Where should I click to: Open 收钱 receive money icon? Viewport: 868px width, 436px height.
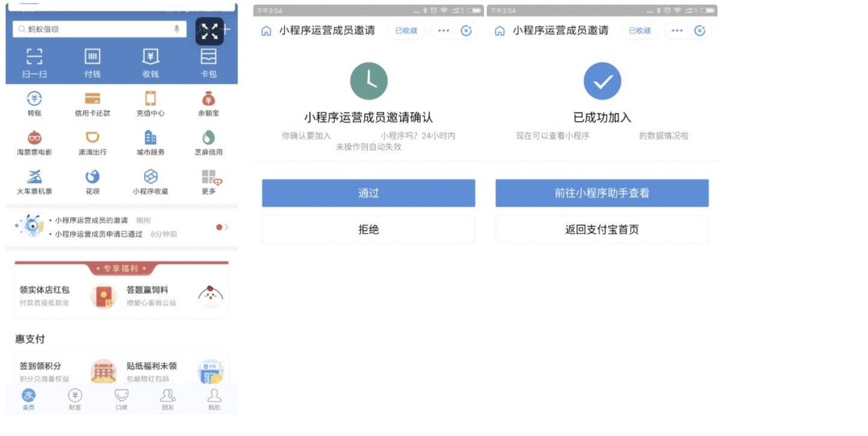point(150,57)
